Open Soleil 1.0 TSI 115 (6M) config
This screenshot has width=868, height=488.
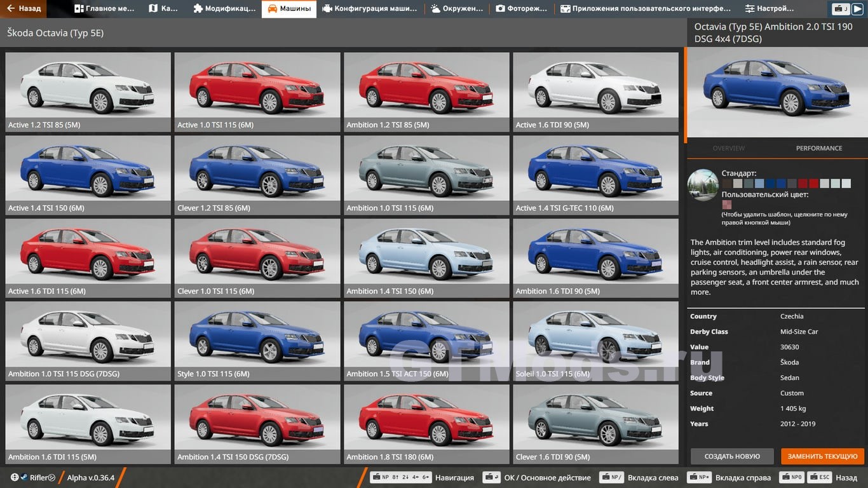[595, 341]
